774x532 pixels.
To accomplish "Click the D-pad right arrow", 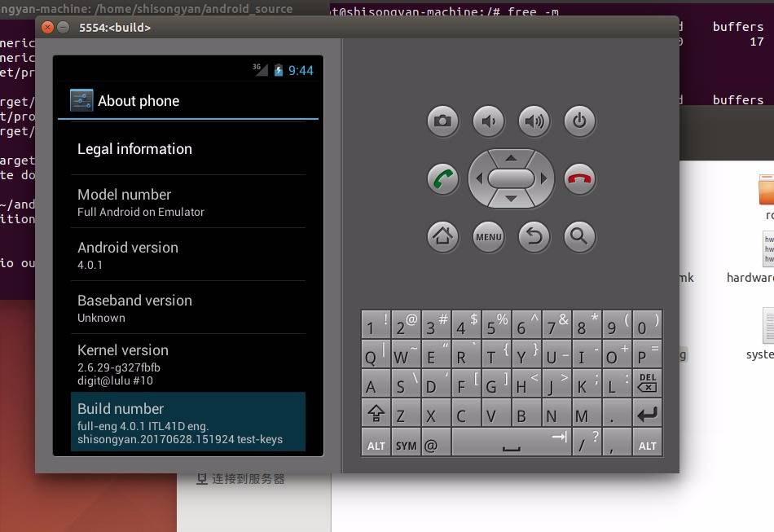I will pyautogui.click(x=543, y=178).
